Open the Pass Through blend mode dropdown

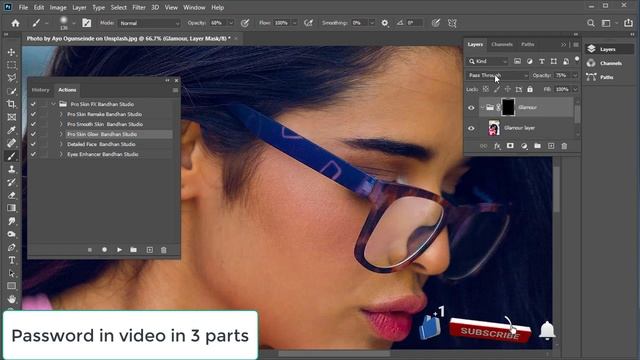coord(498,76)
